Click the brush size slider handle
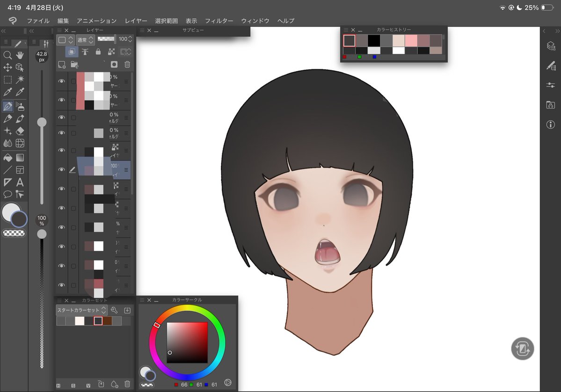Screen dimensions: 561x392 pyautogui.click(x=42, y=122)
